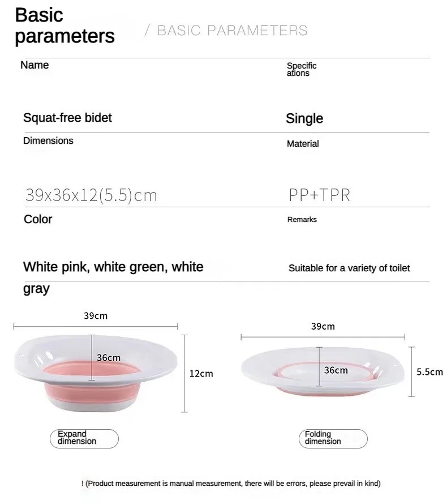Click the 39cm label above expanded bidet
The height and width of the screenshot is (504, 447).
point(96,316)
